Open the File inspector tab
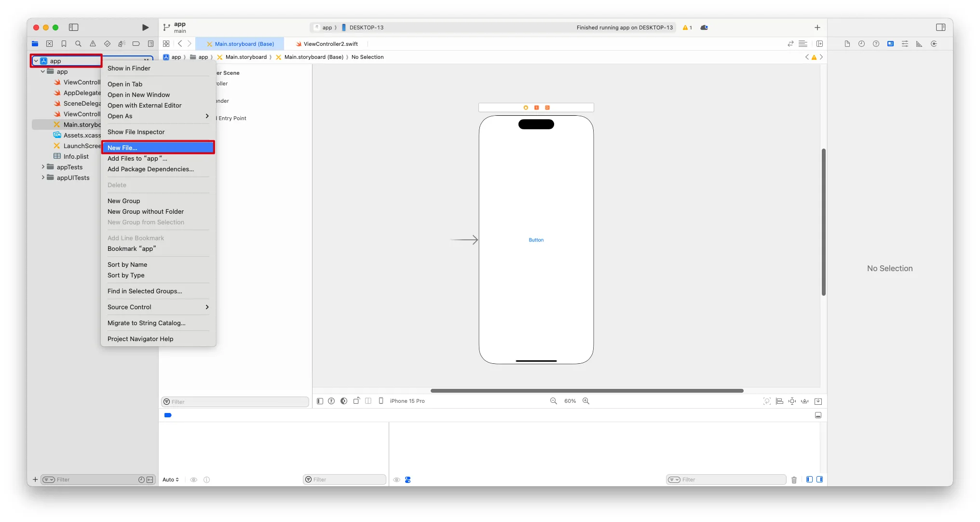 847,44
